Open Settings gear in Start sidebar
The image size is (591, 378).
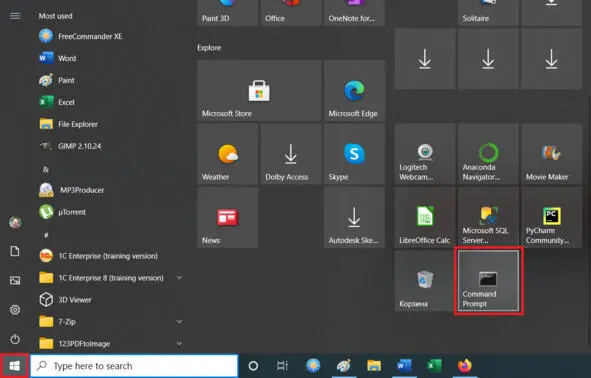click(x=15, y=310)
